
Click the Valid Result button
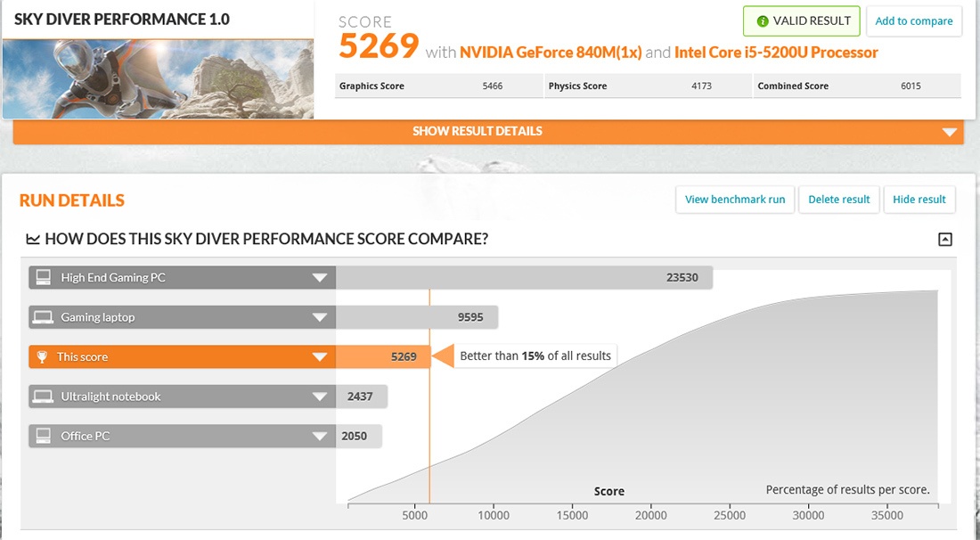801,21
